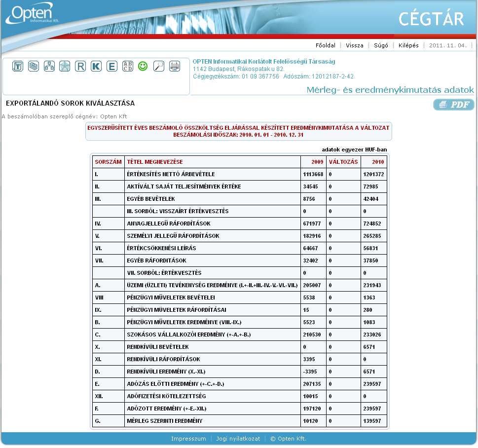Click the Opten logo
478x448 pixels.
coord(32,13)
